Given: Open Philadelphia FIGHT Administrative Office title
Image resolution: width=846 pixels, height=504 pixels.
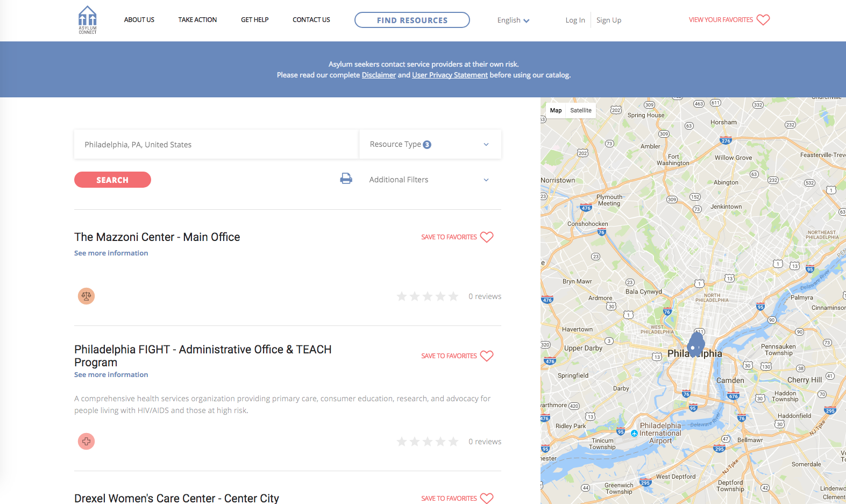Looking at the screenshot, I should [203, 356].
